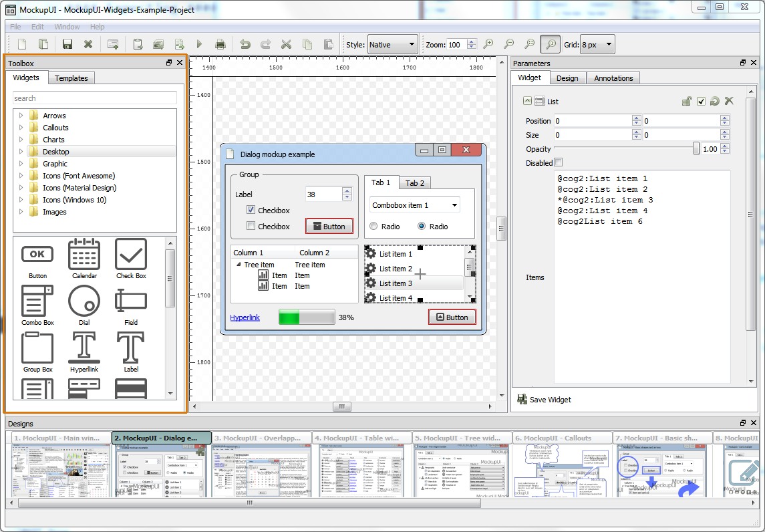The width and height of the screenshot is (765, 532).
Task: Click the printer icon in the toolbar
Action: pos(220,44)
